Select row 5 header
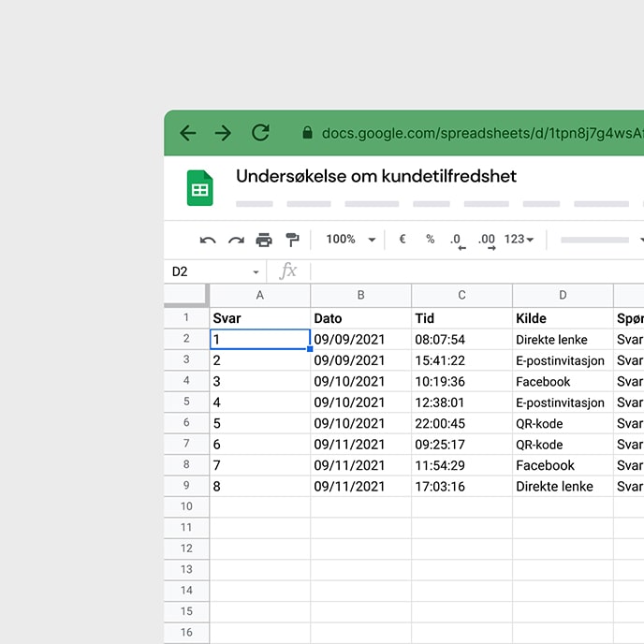Screen dimensions: 644x644 [x=186, y=402]
